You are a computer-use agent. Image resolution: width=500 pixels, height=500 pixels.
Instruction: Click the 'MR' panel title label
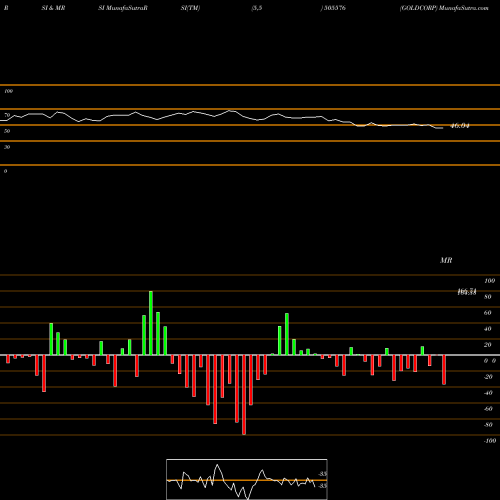coord(446,260)
